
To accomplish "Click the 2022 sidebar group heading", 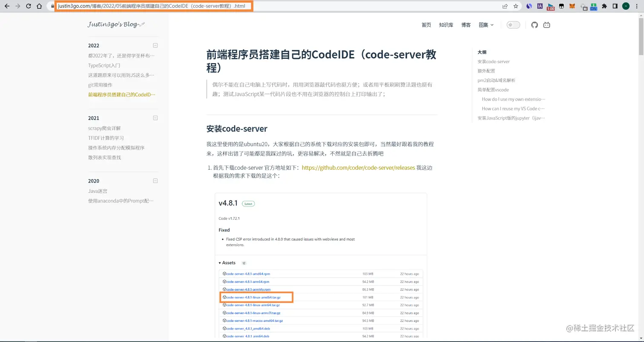I will 94,46.
